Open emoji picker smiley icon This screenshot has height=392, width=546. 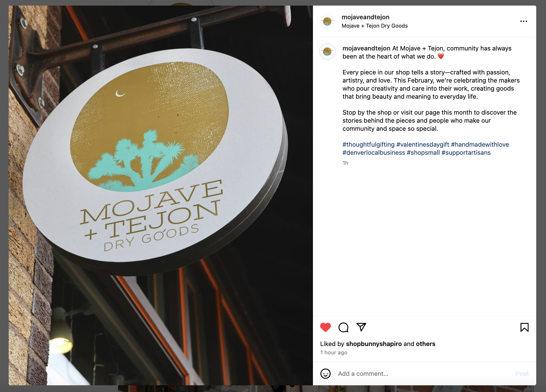pos(325,374)
